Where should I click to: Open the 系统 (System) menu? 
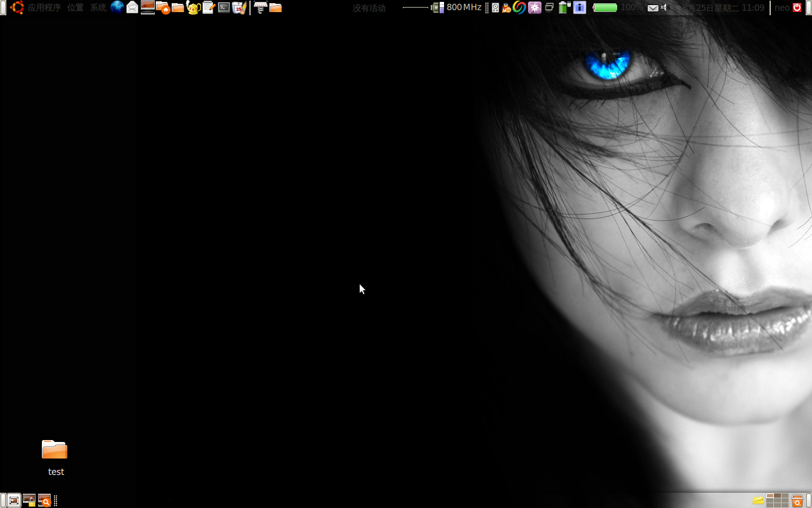pos(98,8)
